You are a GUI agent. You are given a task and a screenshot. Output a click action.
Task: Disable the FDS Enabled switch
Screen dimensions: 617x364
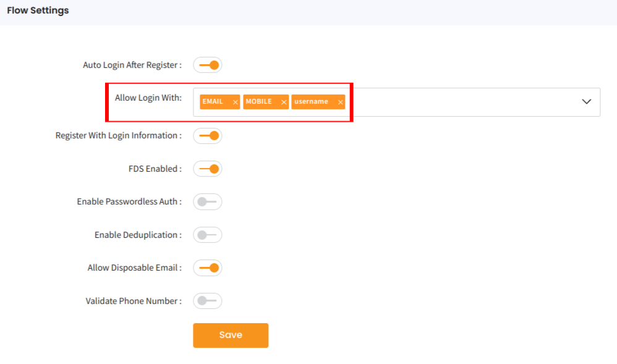tap(207, 168)
